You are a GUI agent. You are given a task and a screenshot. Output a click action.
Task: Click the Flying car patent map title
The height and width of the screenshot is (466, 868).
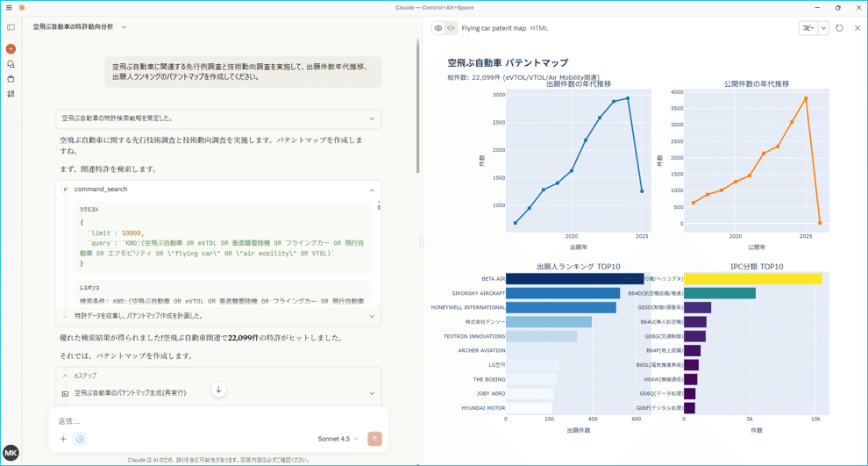click(494, 28)
